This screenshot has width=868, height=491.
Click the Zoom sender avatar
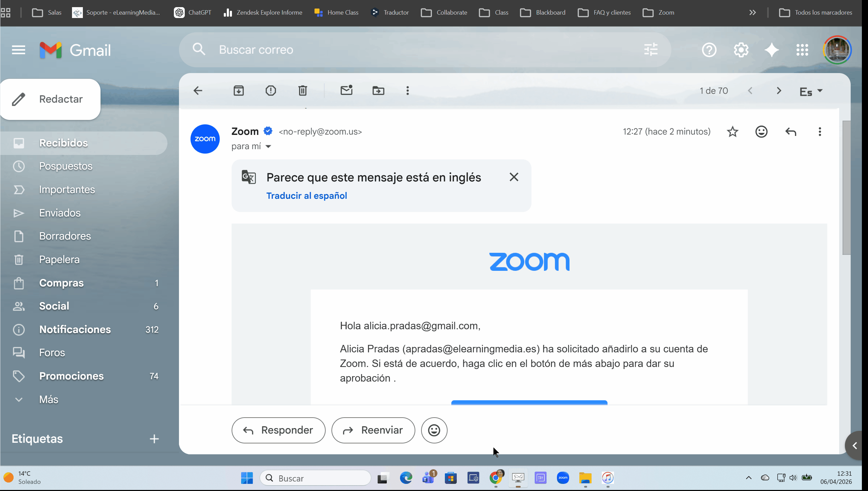pos(205,139)
